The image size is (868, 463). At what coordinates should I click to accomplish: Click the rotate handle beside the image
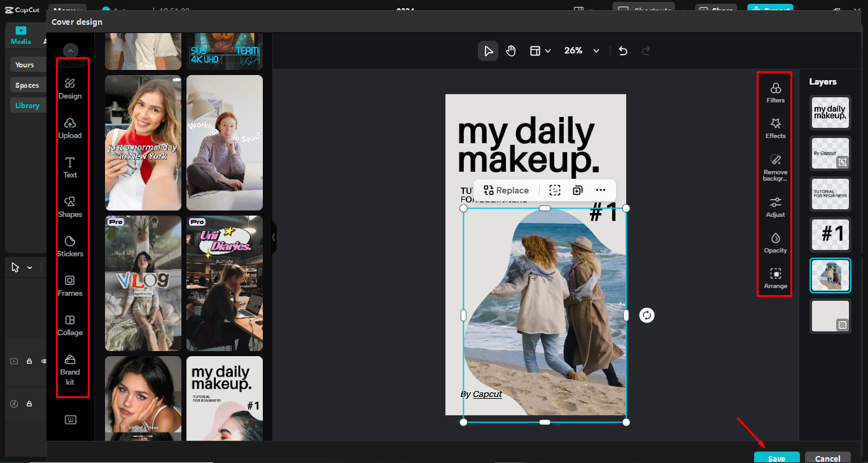[647, 315]
